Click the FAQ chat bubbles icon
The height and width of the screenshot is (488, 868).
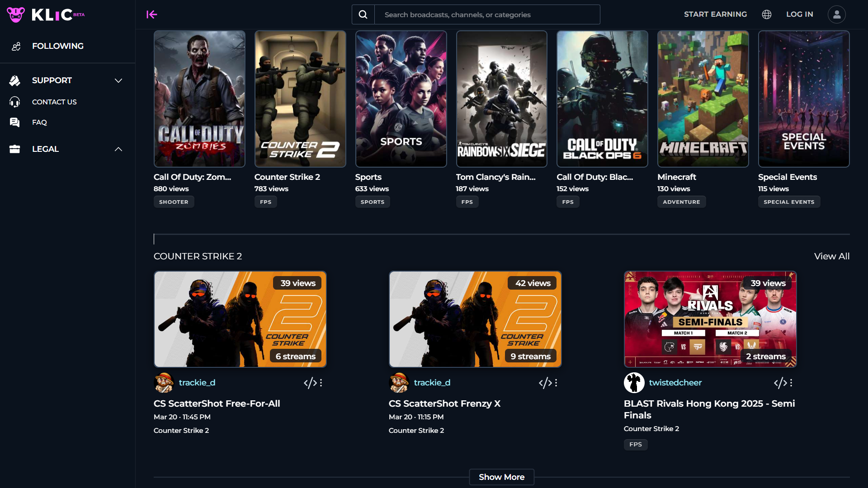pyautogui.click(x=15, y=122)
